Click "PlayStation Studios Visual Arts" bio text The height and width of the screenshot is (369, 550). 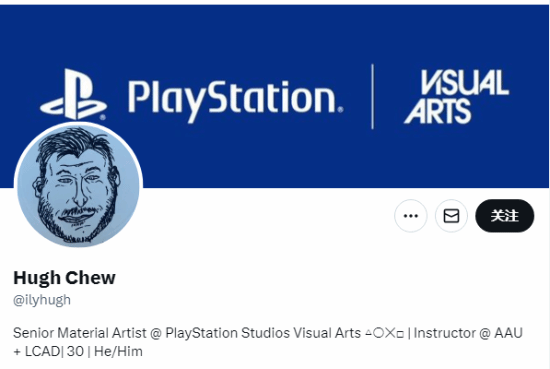click(263, 333)
